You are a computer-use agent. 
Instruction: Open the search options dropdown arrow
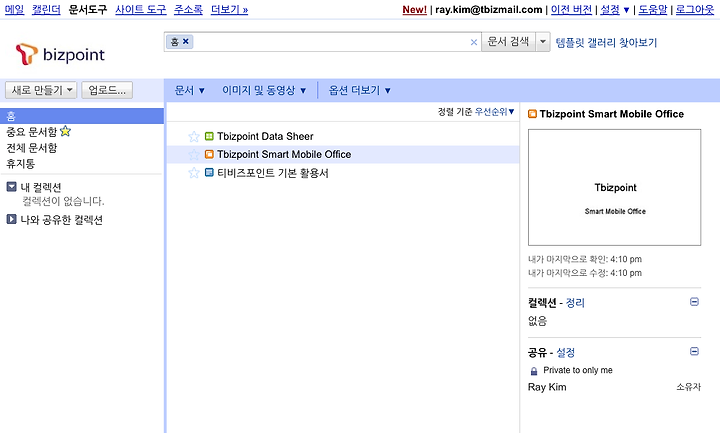(543, 42)
